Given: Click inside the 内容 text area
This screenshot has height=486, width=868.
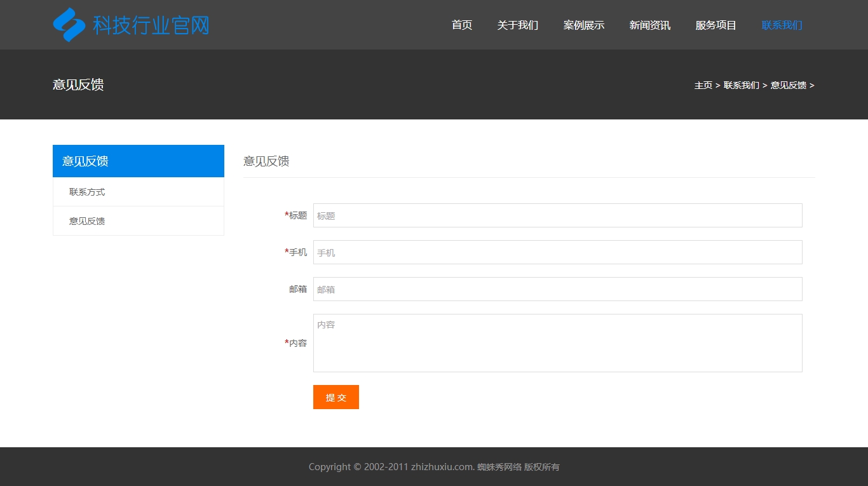Looking at the screenshot, I should [557, 343].
